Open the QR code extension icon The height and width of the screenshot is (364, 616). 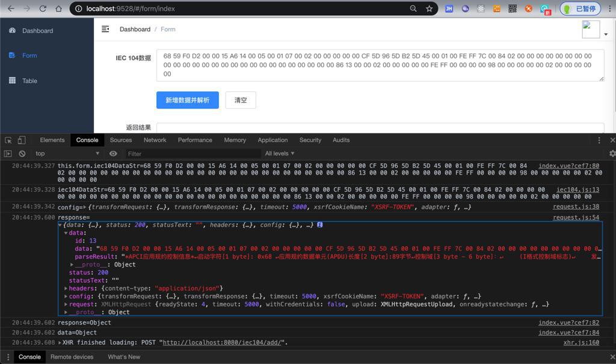pos(513,8)
